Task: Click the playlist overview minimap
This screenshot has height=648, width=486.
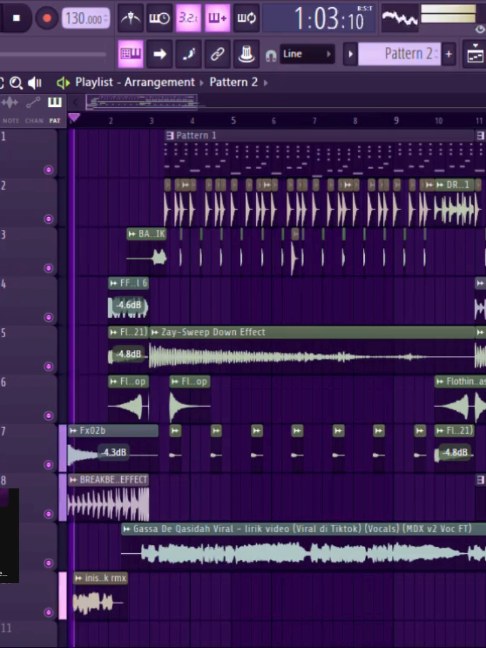Action: coord(141,102)
